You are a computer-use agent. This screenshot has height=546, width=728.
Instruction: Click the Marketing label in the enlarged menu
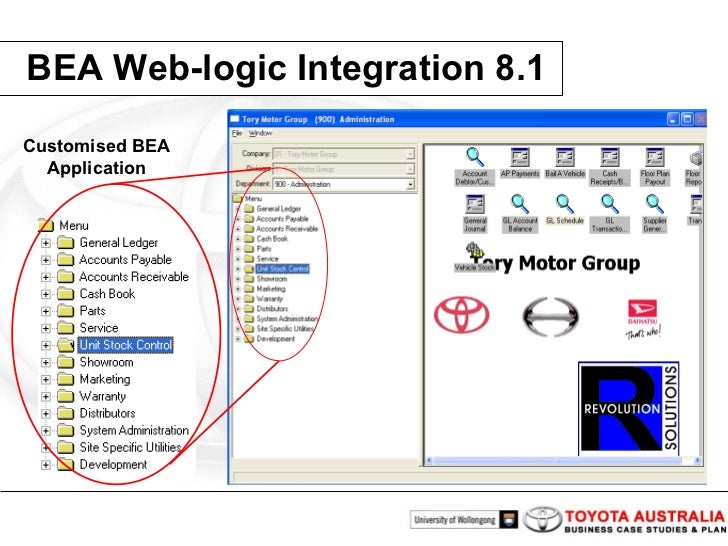coord(105,379)
